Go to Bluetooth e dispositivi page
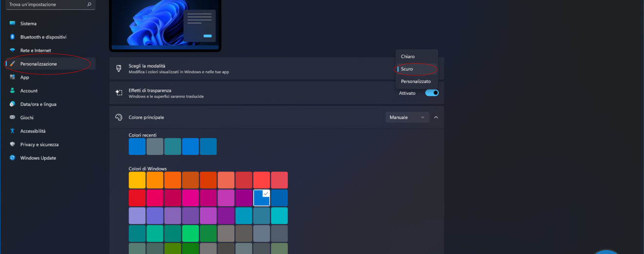This screenshot has height=254, width=644. [x=50, y=37]
